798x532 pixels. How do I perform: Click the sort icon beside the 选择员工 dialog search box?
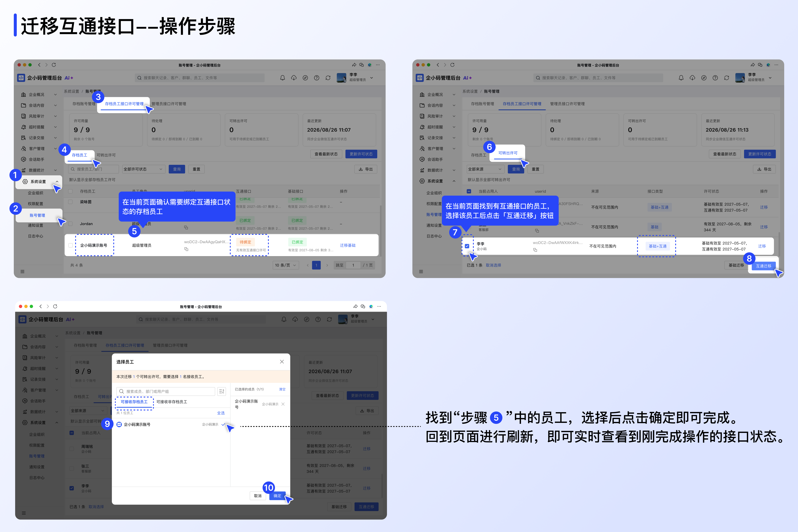click(x=221, y=391)
